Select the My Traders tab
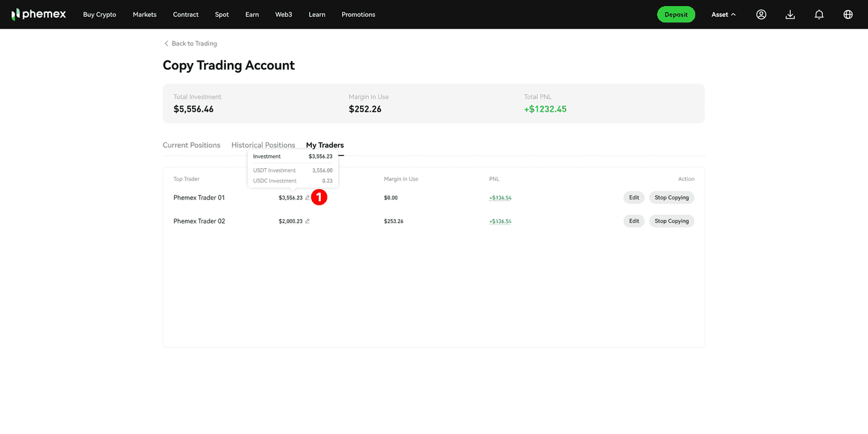 point(325,145)
